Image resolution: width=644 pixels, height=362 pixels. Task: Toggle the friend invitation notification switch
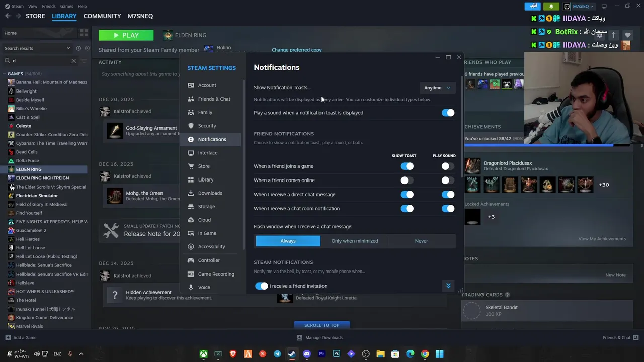[x=261, y=286]
